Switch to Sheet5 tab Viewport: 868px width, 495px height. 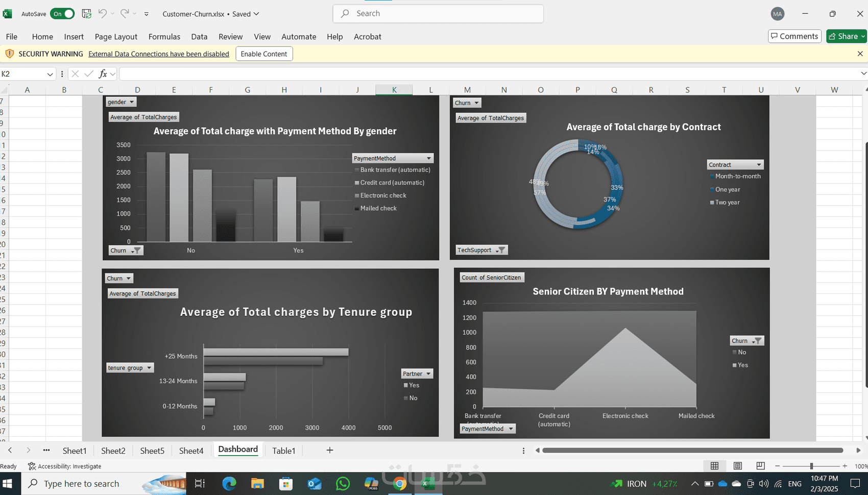click(152, 451)
